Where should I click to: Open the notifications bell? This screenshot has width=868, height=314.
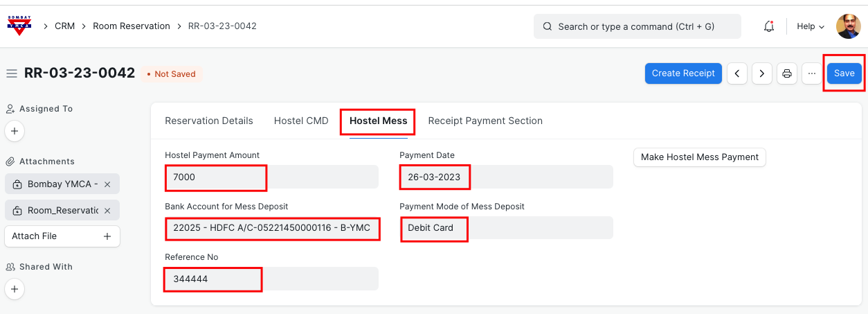pos(768,26)
